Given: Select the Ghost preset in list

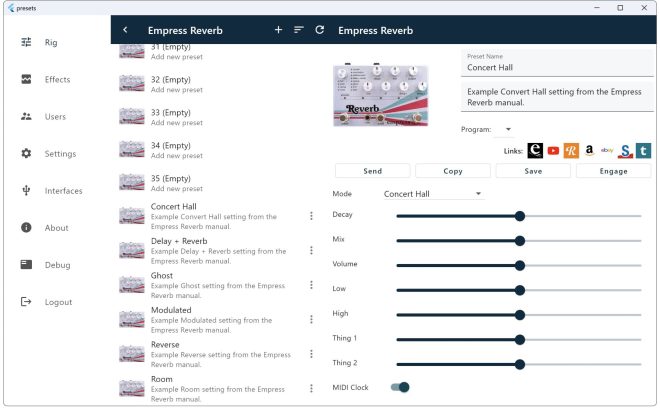Looking at the screenshot, I should [217, 285].
